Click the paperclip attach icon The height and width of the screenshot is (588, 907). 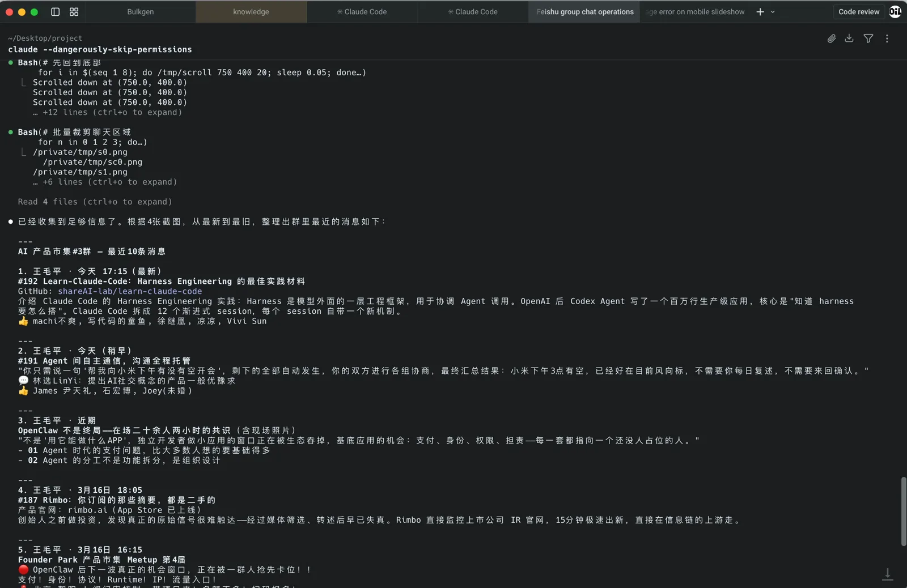832,39
